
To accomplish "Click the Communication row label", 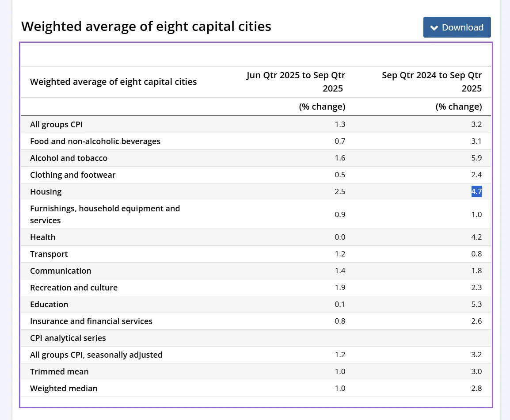I will (61, 271).
